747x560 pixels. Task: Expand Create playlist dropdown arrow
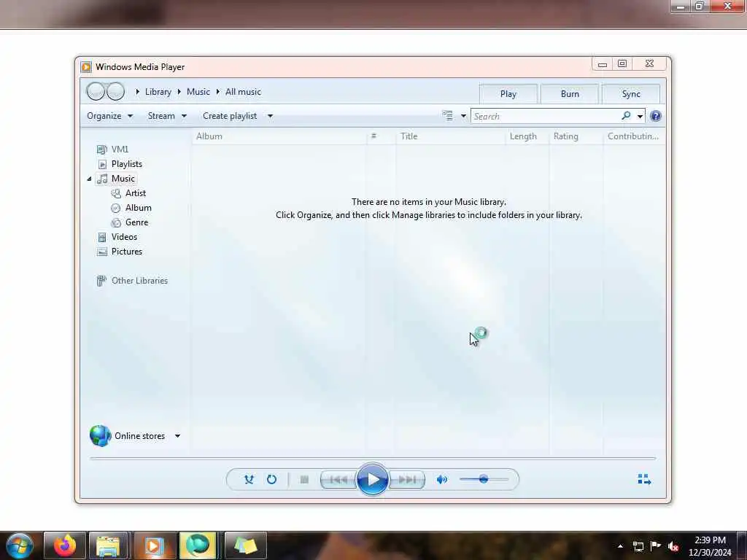(x=270, y=116)
